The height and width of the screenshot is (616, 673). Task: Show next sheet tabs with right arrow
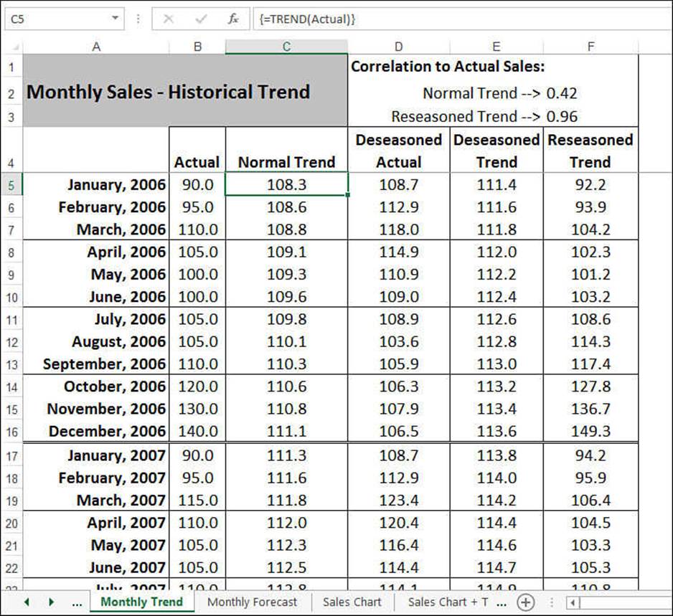tap(51, 602)
